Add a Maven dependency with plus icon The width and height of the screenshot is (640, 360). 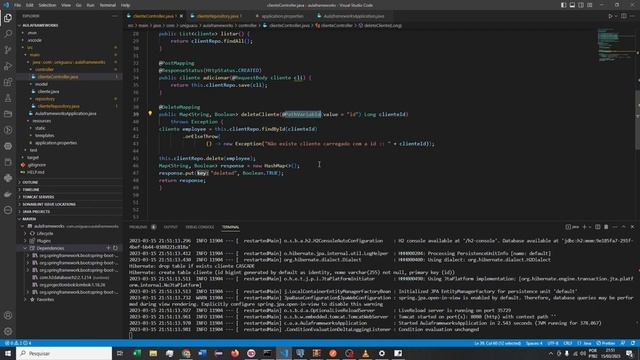pos(109,248)
